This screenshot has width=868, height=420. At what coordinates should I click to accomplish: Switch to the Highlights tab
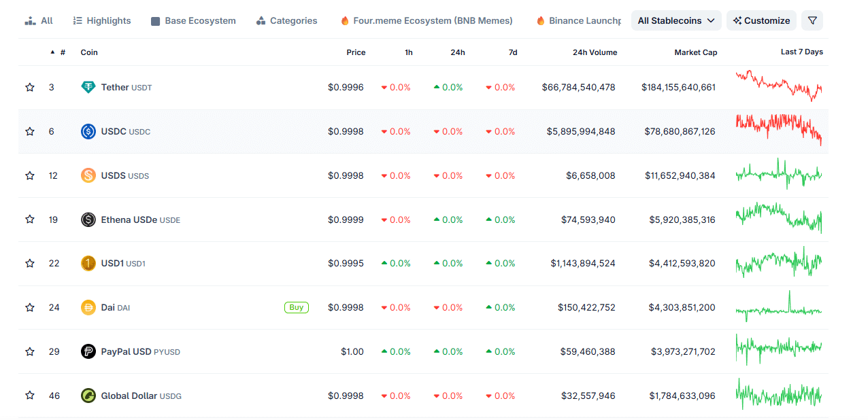pos(101,20)
